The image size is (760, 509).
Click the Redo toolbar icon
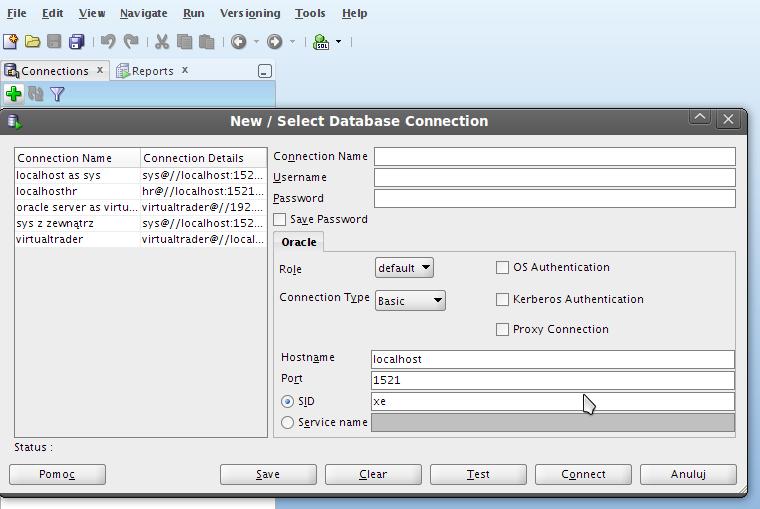[131, 42]
